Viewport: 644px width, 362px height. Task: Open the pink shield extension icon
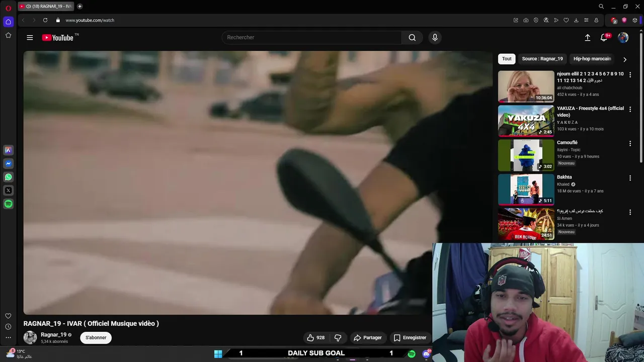pyautogui.click(x=624, y=20)
